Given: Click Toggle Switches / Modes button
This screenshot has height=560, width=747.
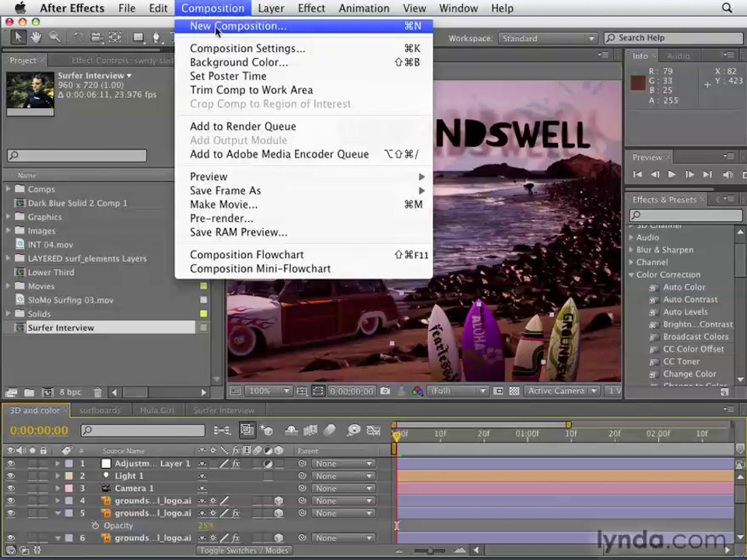Looking at the screenshot, I should pyautogui.click(x=244, y=551).
